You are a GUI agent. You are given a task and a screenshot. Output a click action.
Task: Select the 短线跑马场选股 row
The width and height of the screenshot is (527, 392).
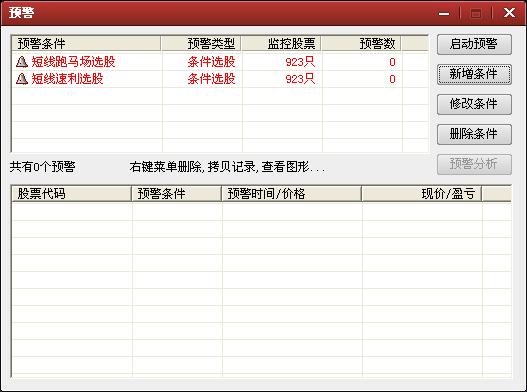click(220, 62)
